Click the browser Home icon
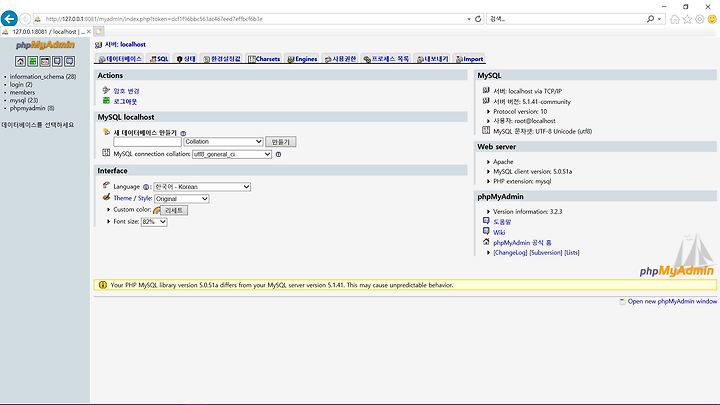This screenshot has height=405, width=720. 675,19
